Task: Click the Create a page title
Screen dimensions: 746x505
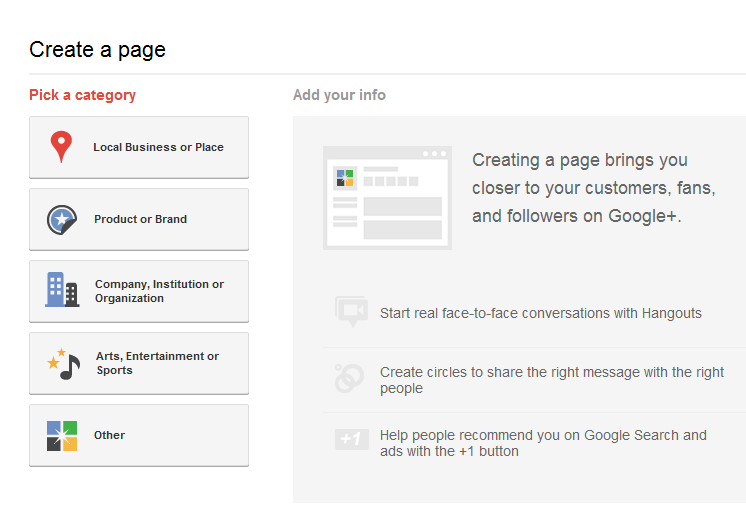Action: (x=98, y=50)
